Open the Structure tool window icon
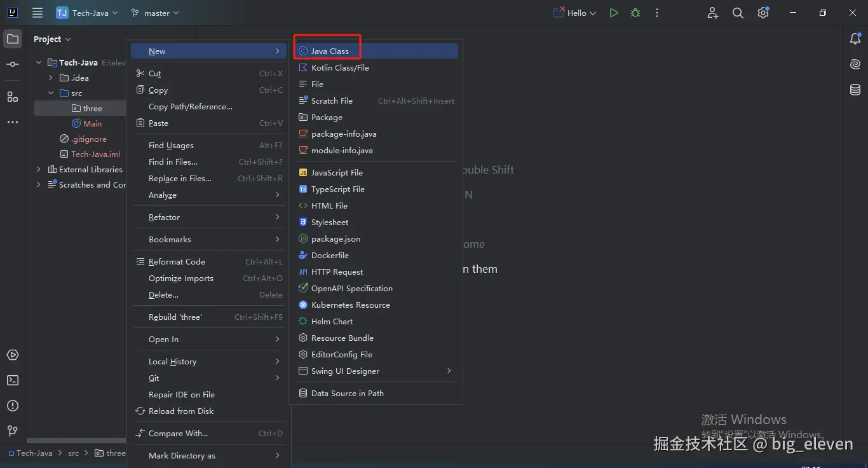This screenshot has height=468, width=868. coord(13,97)
